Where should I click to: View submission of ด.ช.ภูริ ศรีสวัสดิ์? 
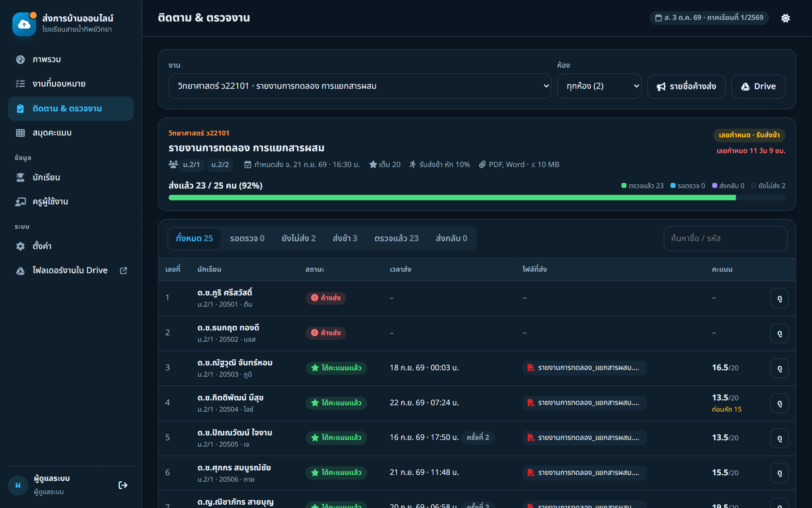click(779, 298)
